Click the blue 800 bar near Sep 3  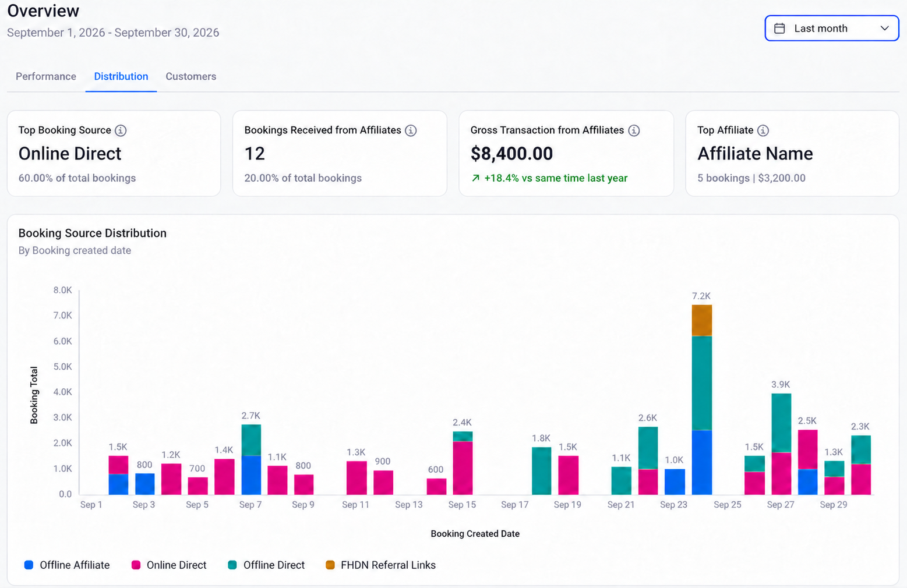coord(145,484)
